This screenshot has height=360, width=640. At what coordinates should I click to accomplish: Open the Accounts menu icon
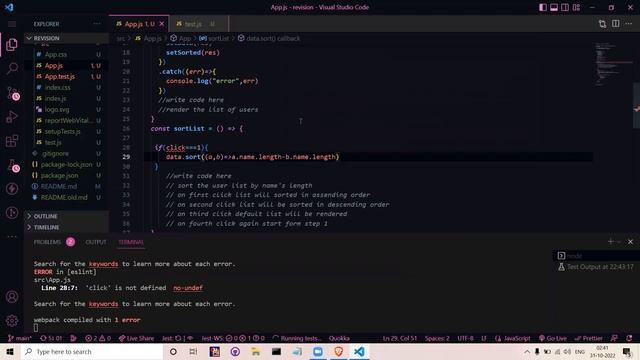point(12,297)
